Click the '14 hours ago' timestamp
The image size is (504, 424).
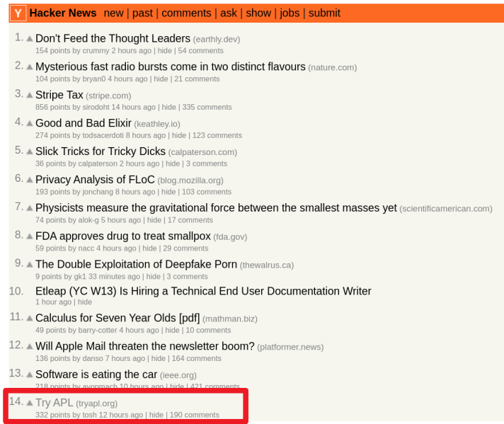click(133, 108)
